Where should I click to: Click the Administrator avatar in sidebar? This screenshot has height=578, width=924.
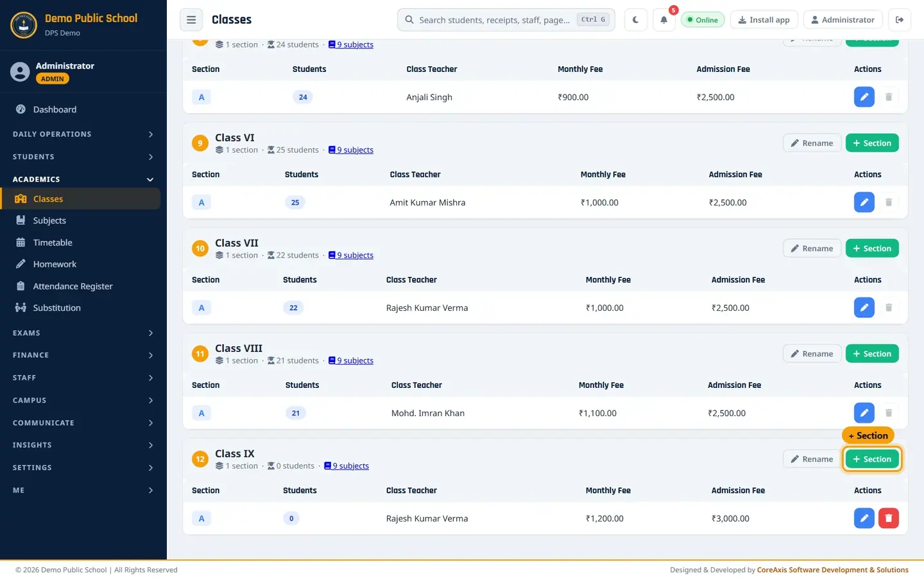tap(20, 72)
